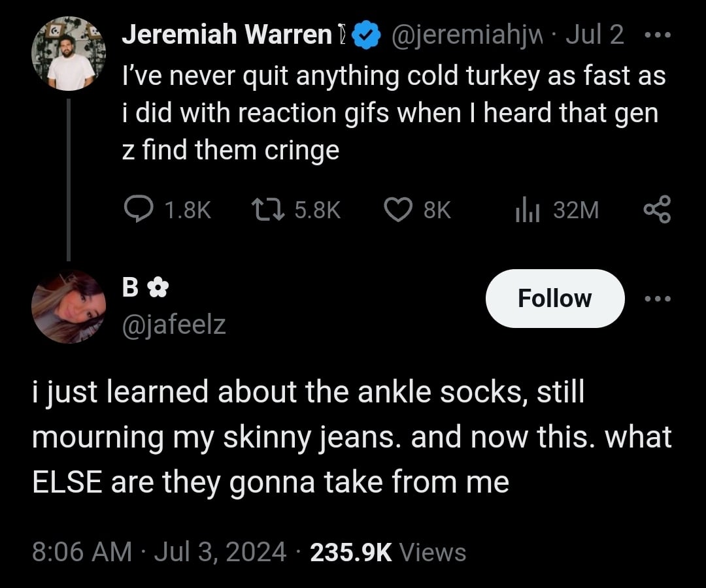Image resolution: width=706 pixels, height=588 pixels.
Task: Repost Jeremiah Warren's tweet
Action: click(267, 210)
